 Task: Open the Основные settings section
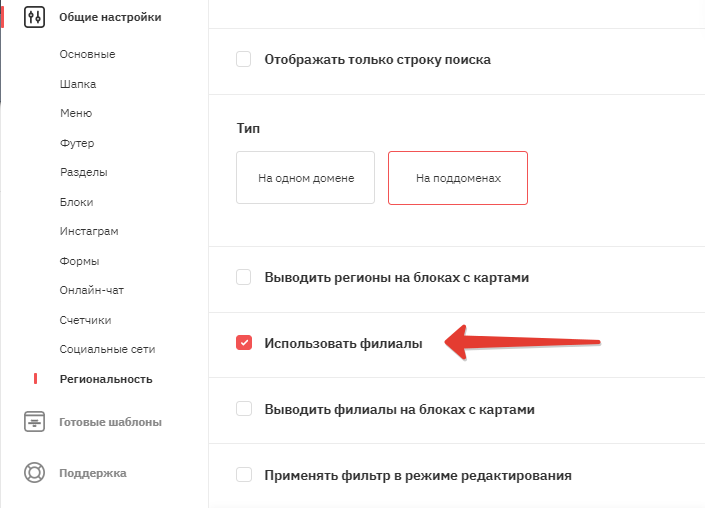click(87, 54)
